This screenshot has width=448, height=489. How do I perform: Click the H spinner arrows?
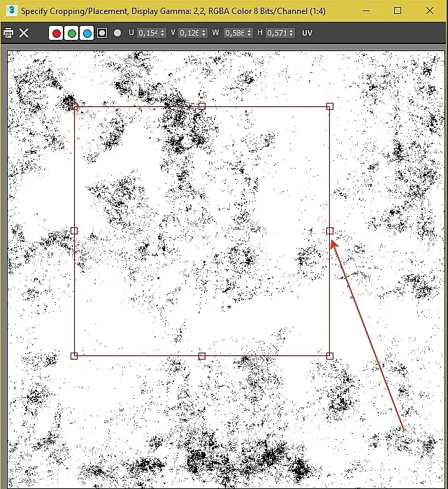coord(291,33)
